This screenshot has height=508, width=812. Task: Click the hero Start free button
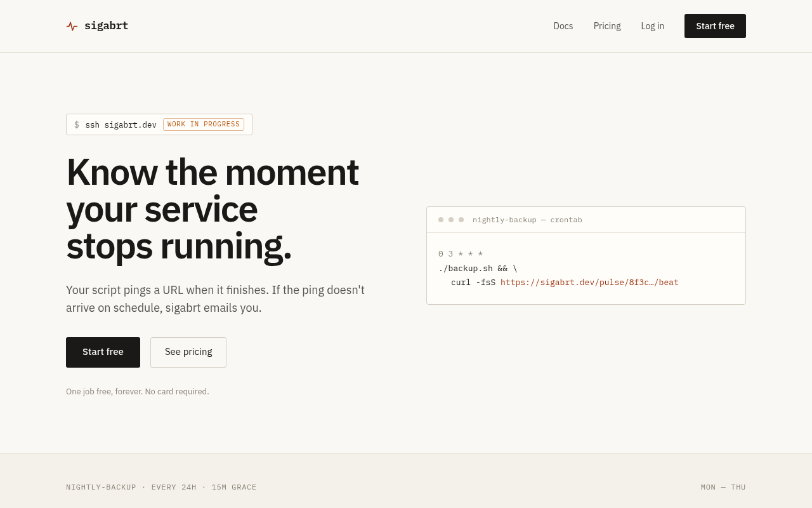point(103,352)
